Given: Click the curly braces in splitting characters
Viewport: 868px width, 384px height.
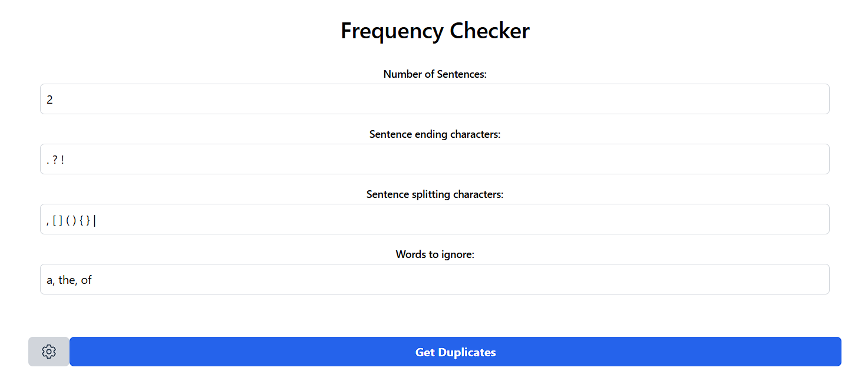Looking at the screenshot, I should (x=85, y=220).
